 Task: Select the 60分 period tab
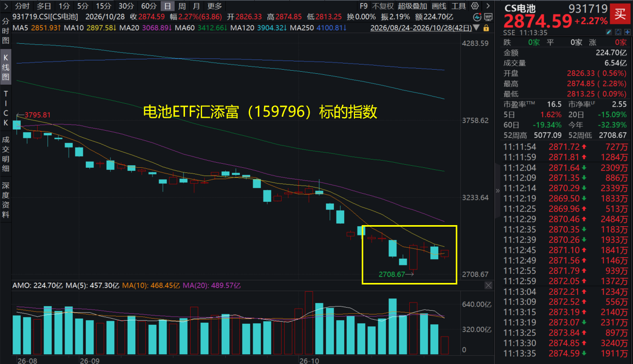(x=149, y=6)
